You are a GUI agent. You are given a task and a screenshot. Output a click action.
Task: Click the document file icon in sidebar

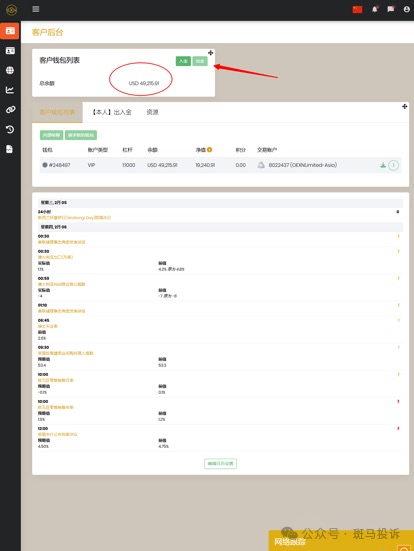pos(9,149)
